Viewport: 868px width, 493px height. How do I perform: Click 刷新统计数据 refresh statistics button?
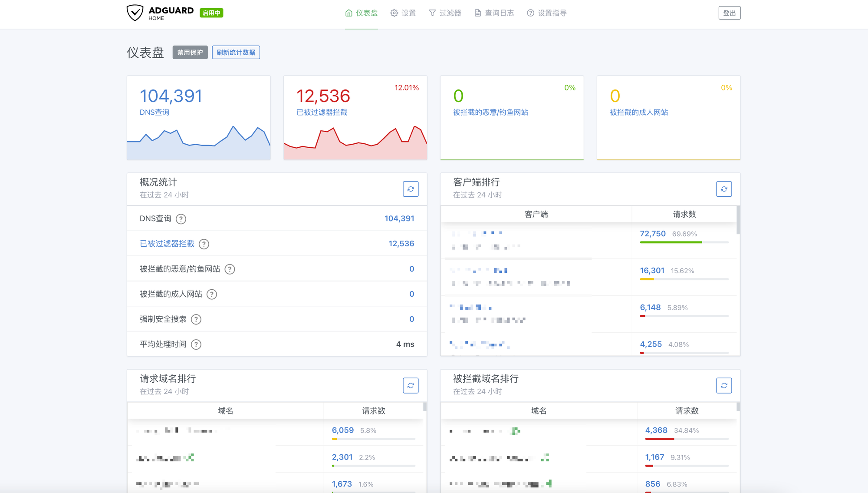coord(236,53)
